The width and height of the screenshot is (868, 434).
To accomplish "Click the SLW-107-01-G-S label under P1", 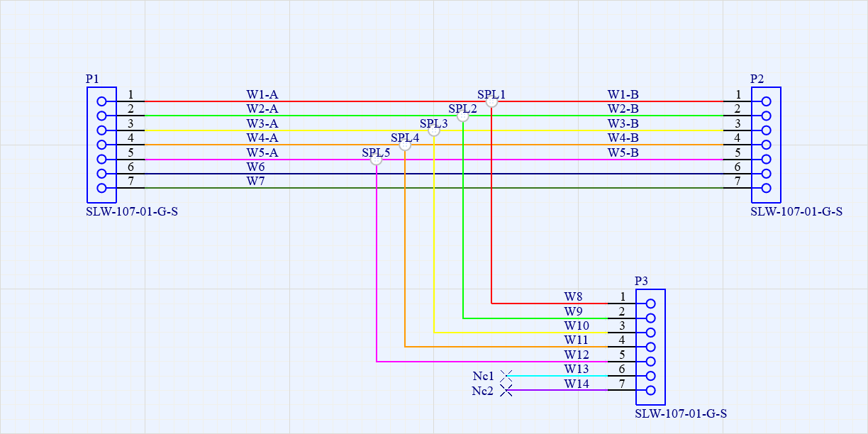I will coord(132,211).
